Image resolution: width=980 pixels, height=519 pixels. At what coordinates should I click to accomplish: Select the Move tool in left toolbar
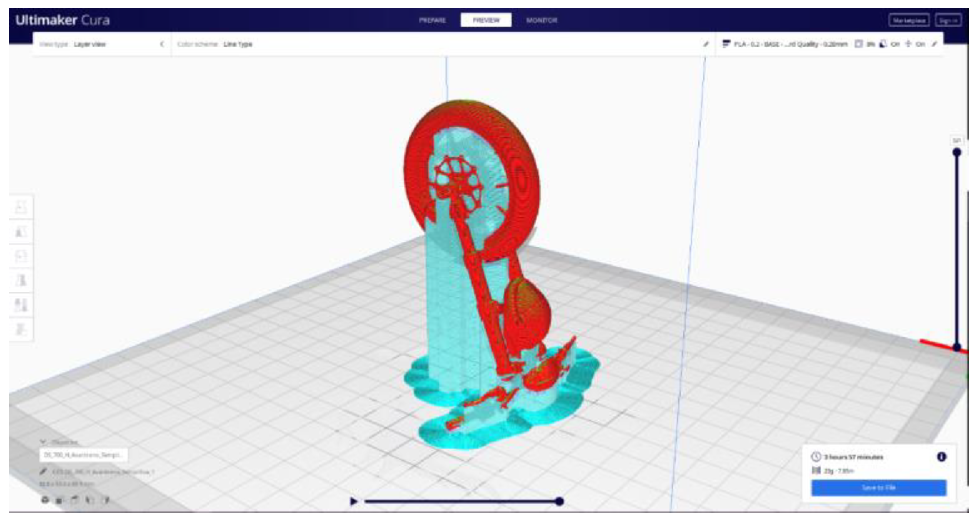[21, 207]
